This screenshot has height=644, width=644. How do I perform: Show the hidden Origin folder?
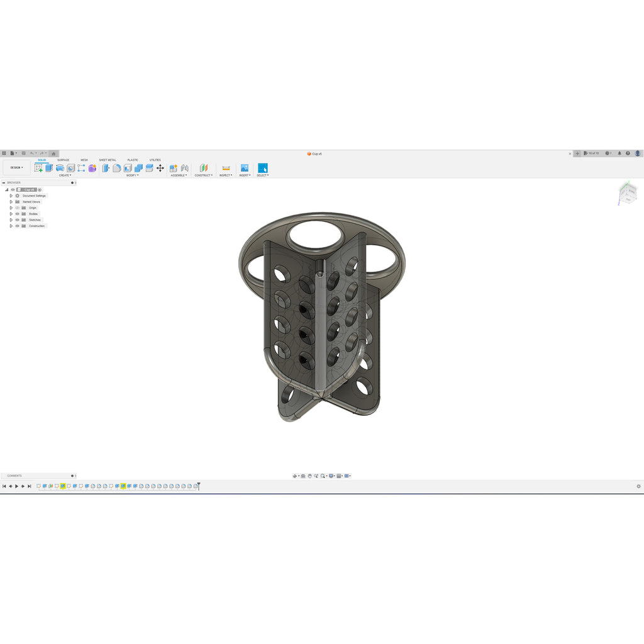click(17, 208)
